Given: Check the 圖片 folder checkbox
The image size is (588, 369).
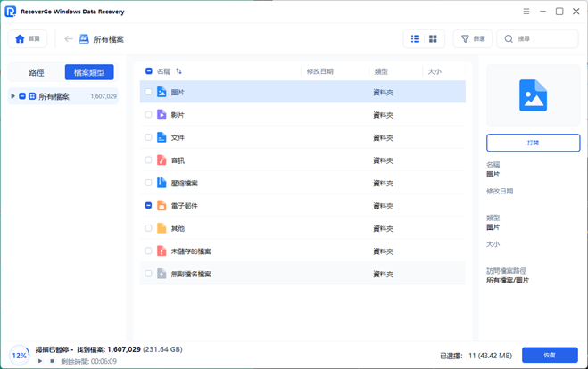Looking at the screenshot, I should tap(148, 92).
